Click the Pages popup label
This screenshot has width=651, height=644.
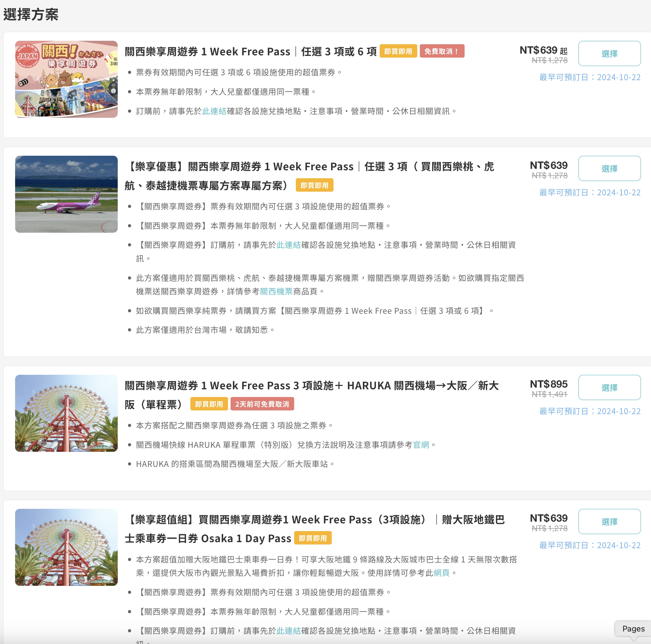tap(633, 629)
